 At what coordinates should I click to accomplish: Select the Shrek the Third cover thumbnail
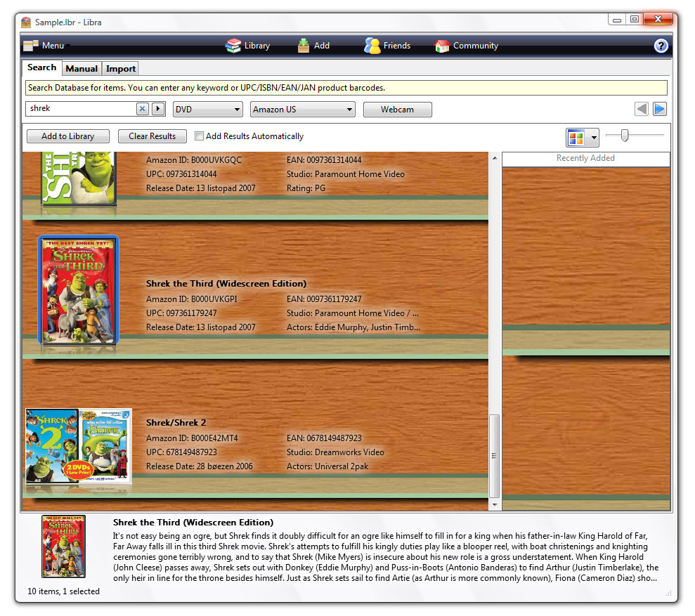[79, 291]
